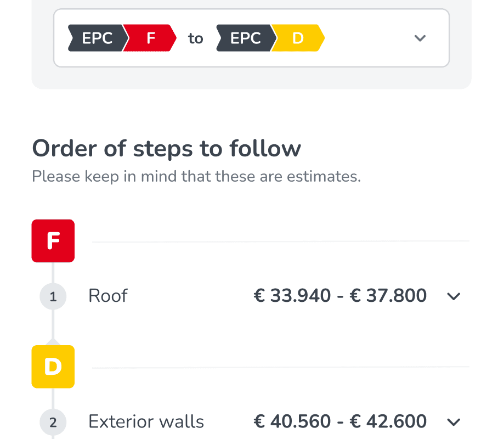
Task: Click the estimates disclaimer text
Action: (x=196, y=177)
